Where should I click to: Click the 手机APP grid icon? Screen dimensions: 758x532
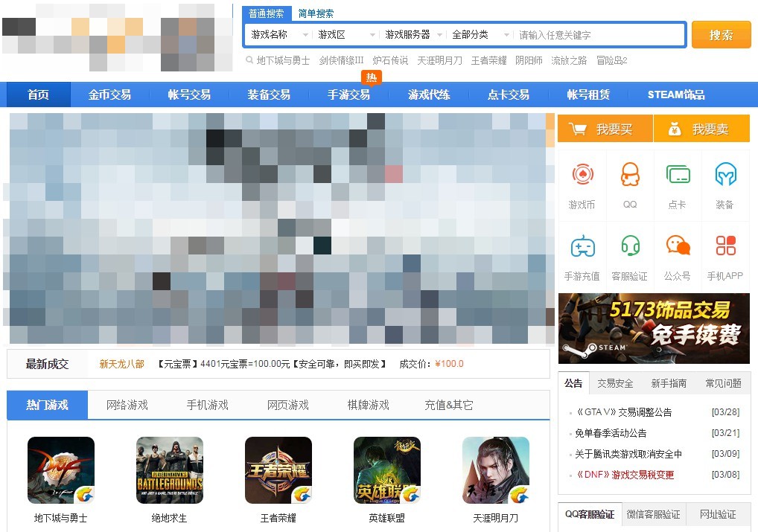[724, 246]
